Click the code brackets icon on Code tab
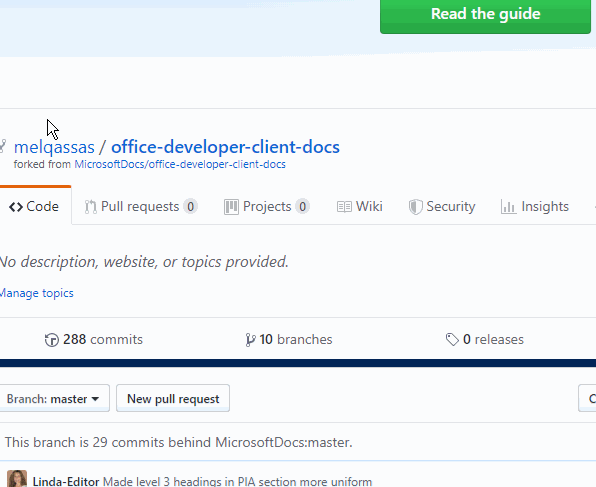Viewport: 596px width, 487px height. (16, 207)
